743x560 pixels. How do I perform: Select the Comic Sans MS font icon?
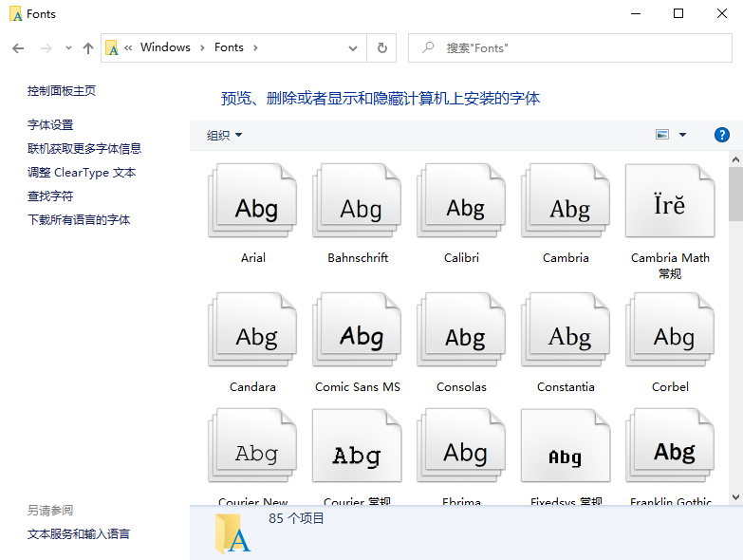click(357, 333)
